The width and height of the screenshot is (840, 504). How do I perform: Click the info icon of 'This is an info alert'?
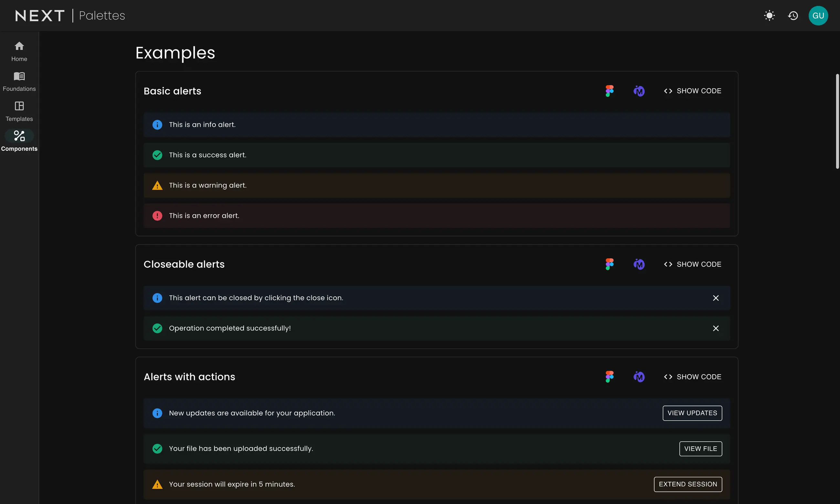157,125
